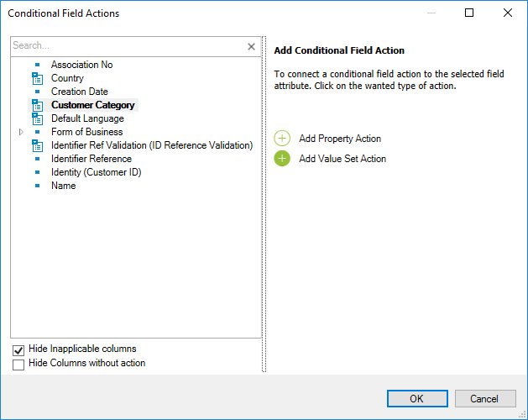528x420 pixels.
Task: Select the Creation Date field
Action: 80,92
